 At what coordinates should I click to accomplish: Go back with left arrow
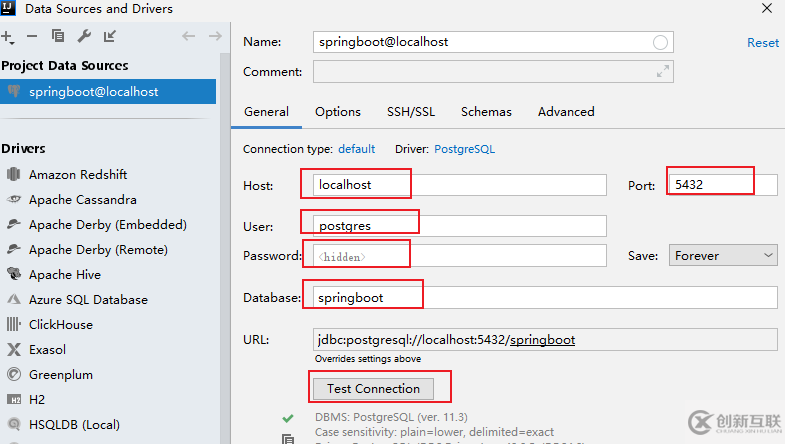point(188,36)
